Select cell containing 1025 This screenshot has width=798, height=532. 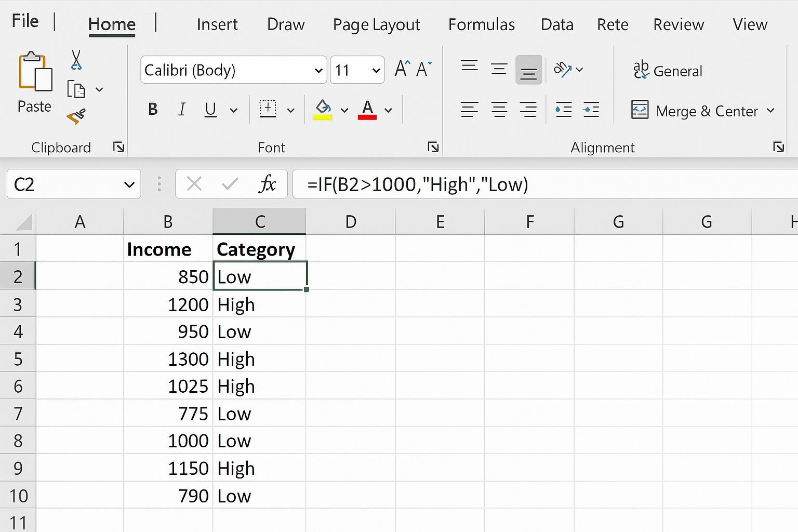pyautogui.click(x=168, y=386)
